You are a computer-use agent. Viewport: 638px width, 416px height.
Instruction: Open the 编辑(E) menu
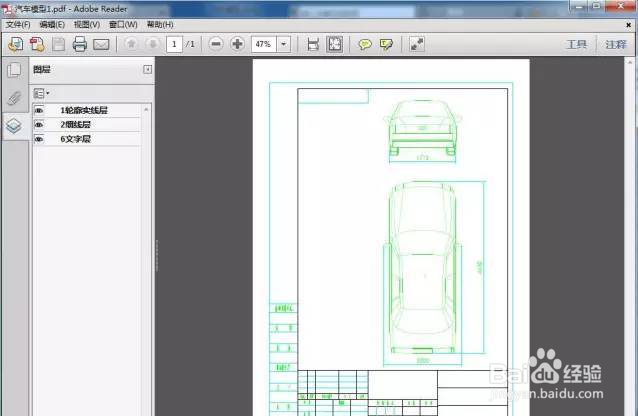point(52,25)
